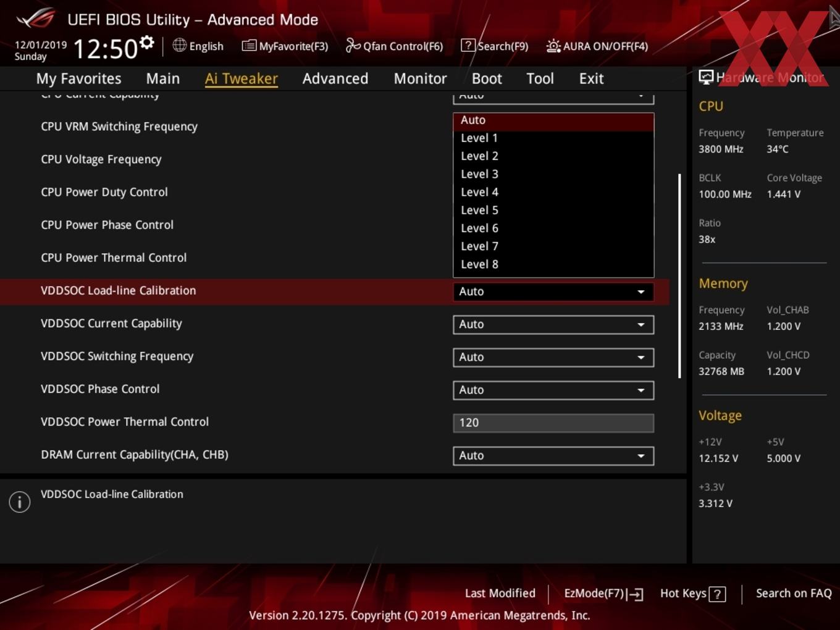The image size is (840, 630).
Task: Select CPU Power Thermal Control row
Action: pyautogui.click(x=114, y=258)
